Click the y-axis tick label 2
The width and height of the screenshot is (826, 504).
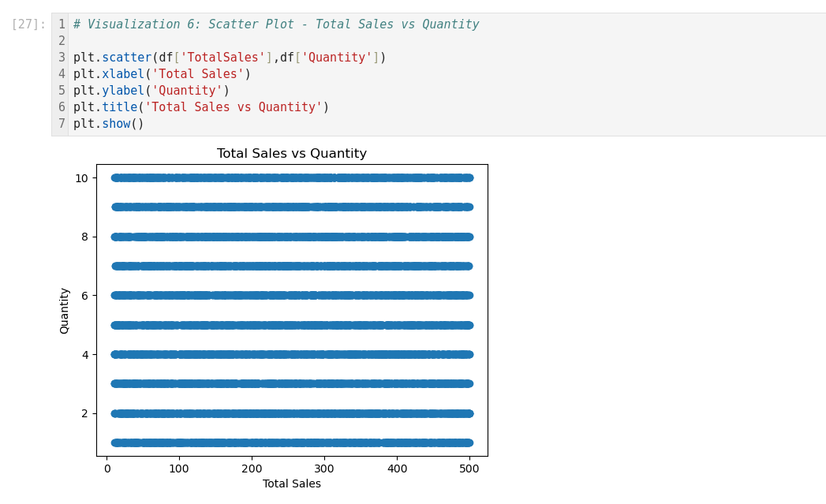[x=84, y=413]
